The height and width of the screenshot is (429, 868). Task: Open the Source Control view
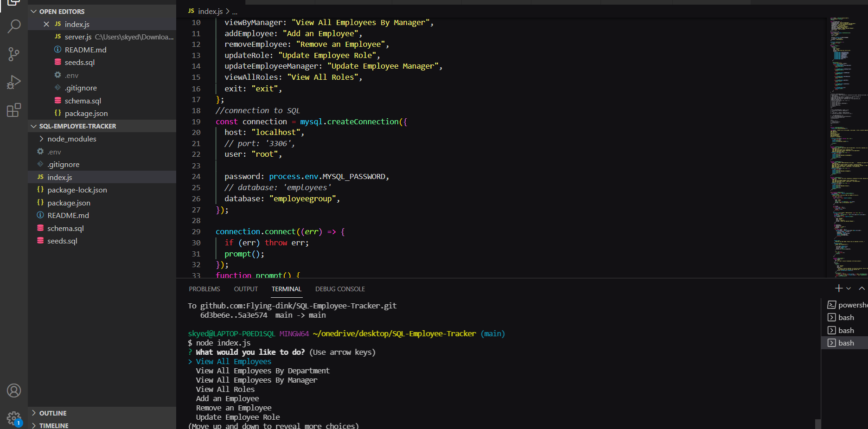coord(13,54)
